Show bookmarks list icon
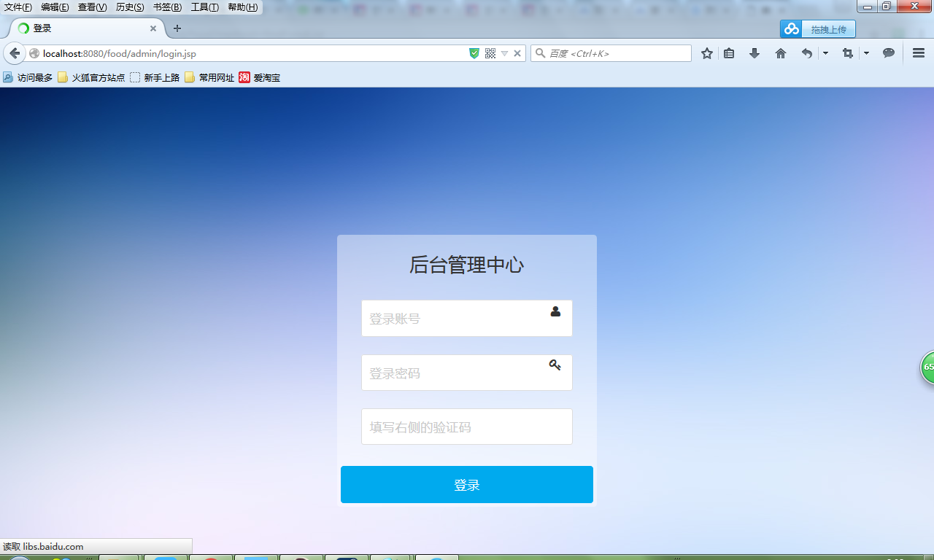Image resolution: width=934 pixels, height=560 pixels. tap(729, 53)
